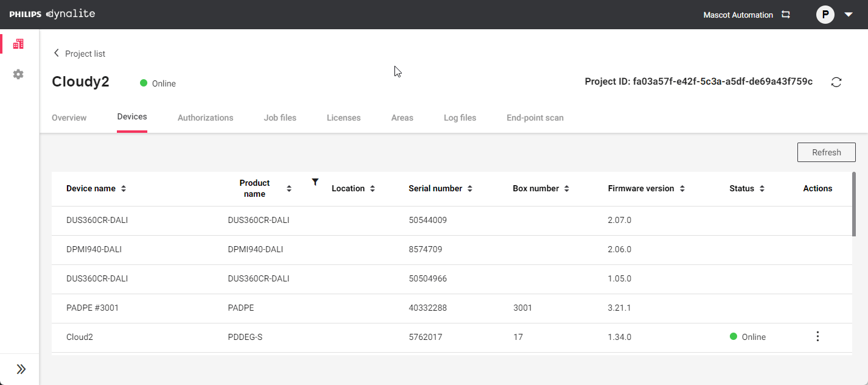Open the End-point scan tab
The width and height of the screenshot is (868, 385).
tap(534, 118)
